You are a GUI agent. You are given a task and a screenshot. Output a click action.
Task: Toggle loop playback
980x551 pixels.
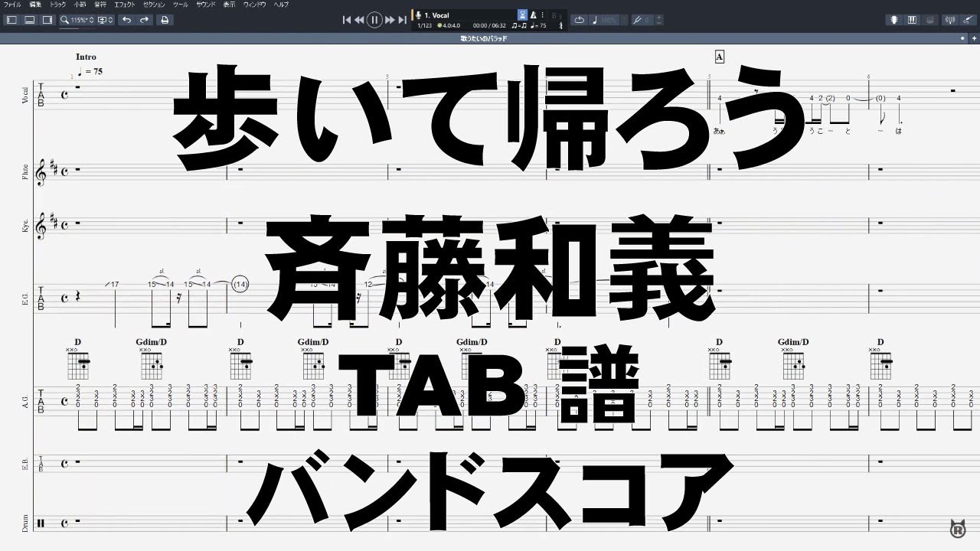(x=580, y=20)
